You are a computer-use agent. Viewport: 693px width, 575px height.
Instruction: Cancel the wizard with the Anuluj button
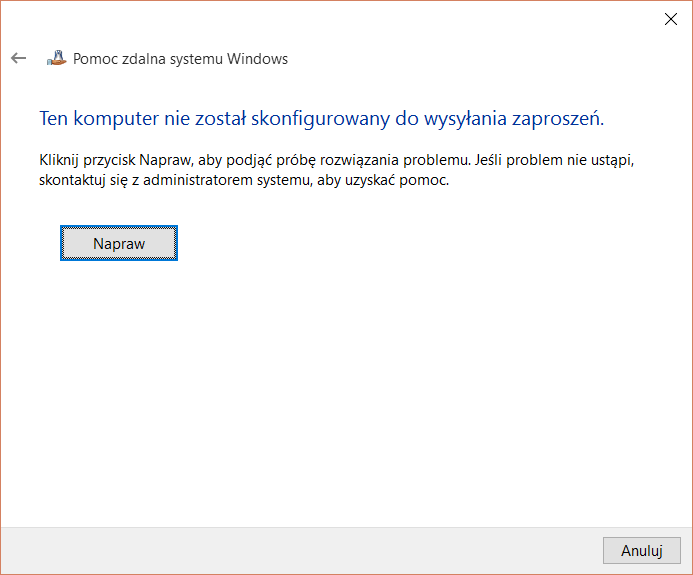642,550
